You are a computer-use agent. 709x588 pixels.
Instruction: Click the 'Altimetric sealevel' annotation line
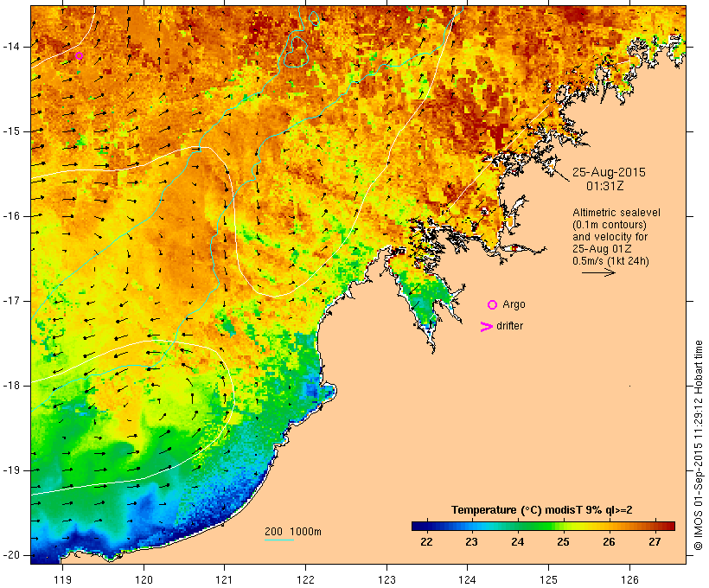click(x=616, y=213)
